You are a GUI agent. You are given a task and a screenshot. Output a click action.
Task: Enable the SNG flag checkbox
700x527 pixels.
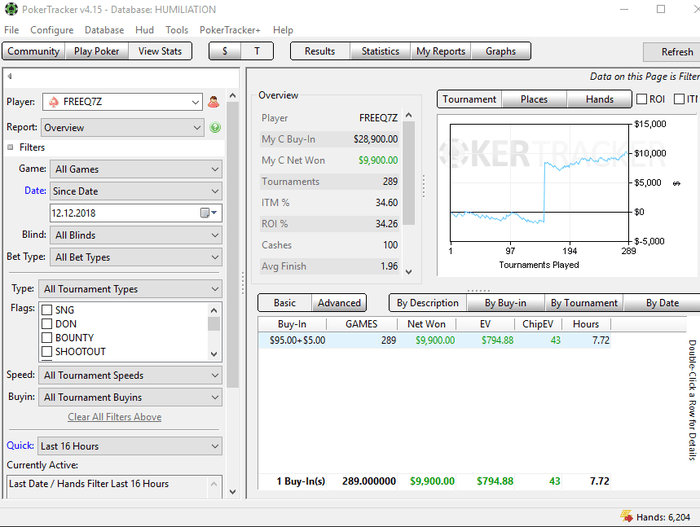pos(47,310)
